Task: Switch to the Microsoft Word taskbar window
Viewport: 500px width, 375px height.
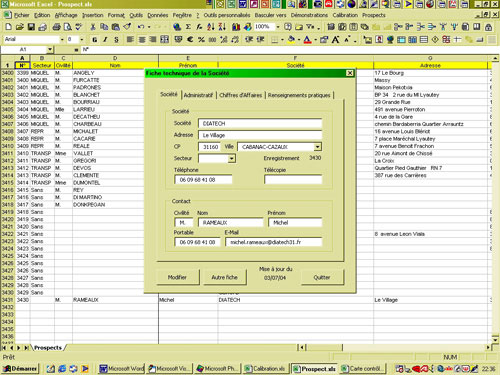Action: [122, 369]
